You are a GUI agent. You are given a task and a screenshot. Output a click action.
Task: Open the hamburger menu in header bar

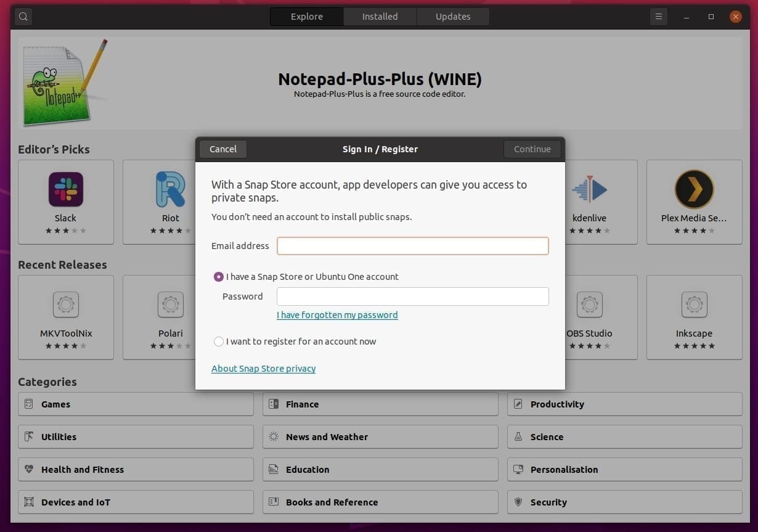(x=659, y=17)
